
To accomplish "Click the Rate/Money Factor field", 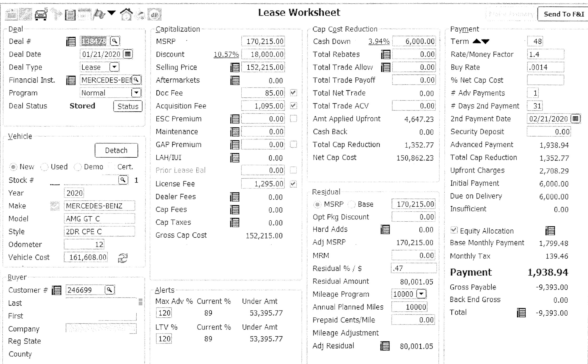I will [546, 54].
